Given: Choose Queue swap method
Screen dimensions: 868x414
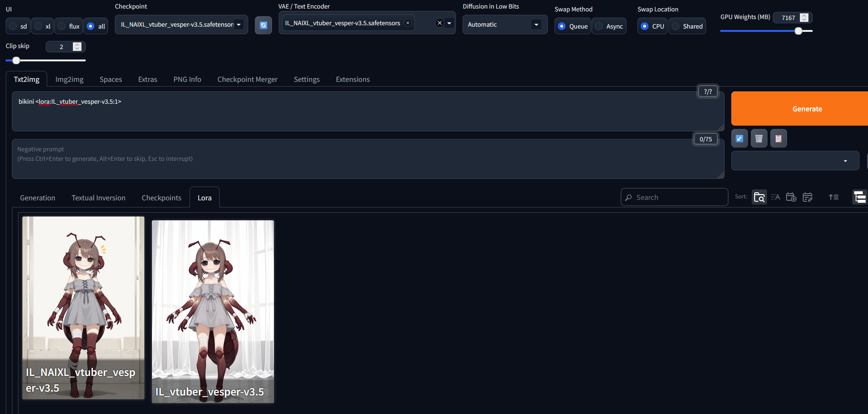Looking at the screenshot, I should [x=573, y=26].
